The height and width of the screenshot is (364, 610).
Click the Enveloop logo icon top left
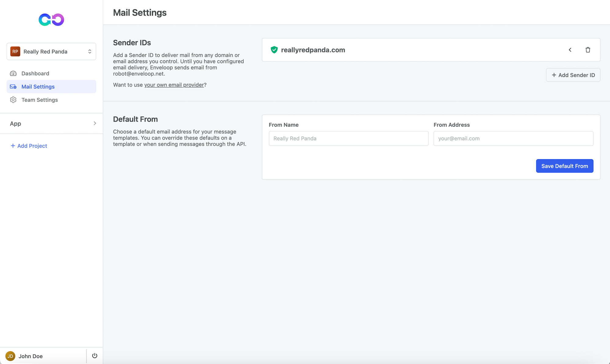(x=51, y=20)
